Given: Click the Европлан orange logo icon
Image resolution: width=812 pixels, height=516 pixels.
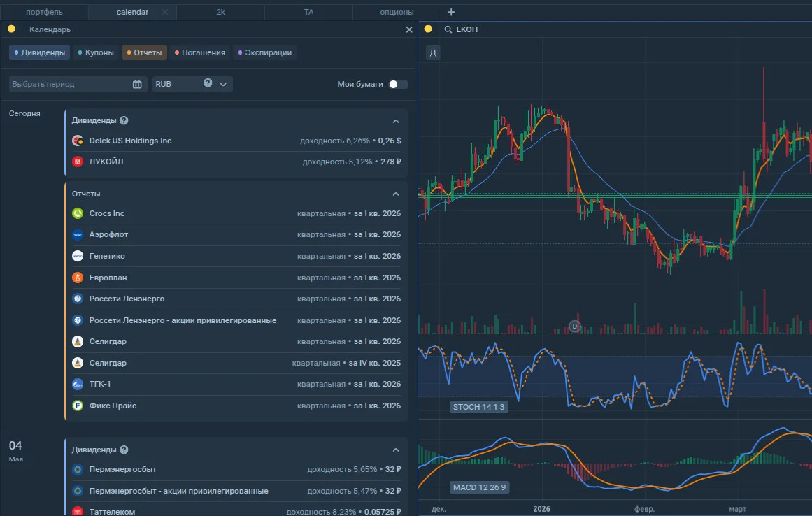Looking at the screenshot, I should [x=78, y=278].
